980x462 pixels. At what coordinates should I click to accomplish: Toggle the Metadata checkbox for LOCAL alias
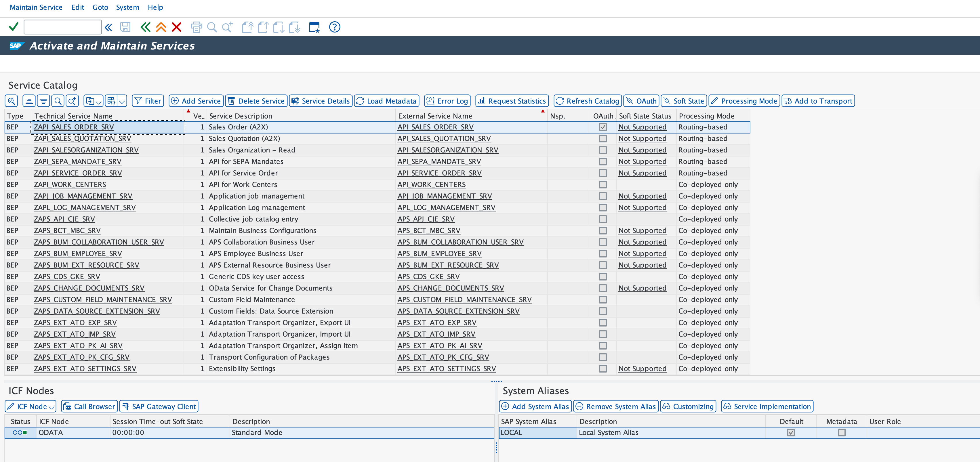tap(842, 432)
